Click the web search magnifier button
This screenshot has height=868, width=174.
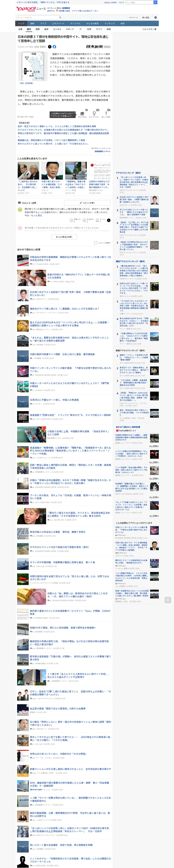coord(155,2)
